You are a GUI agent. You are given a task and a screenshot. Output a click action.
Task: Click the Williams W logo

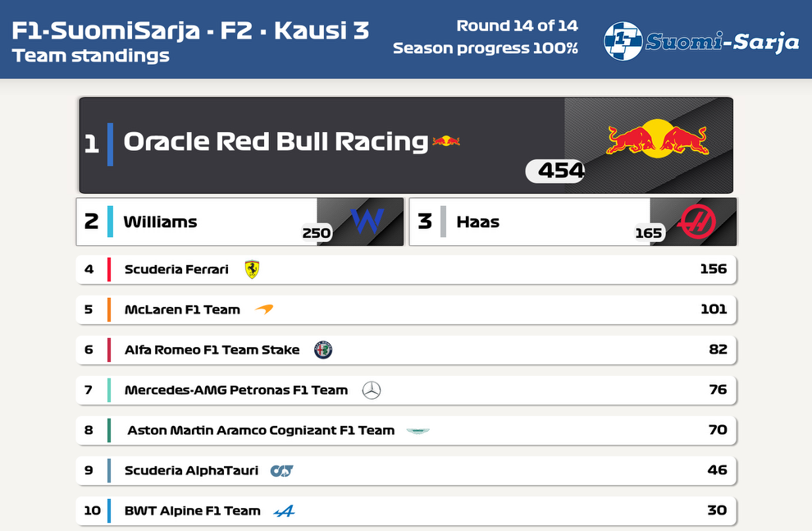(367, 221)
